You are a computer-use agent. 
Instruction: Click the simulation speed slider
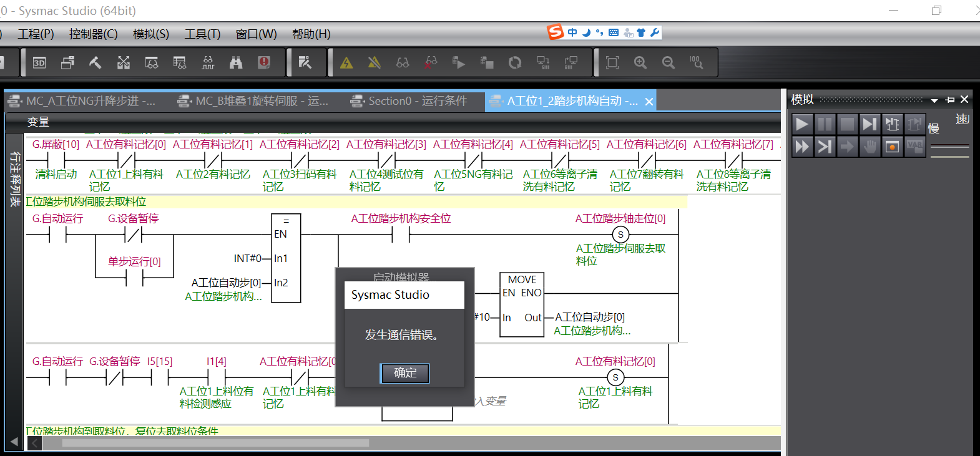(949, 146)
